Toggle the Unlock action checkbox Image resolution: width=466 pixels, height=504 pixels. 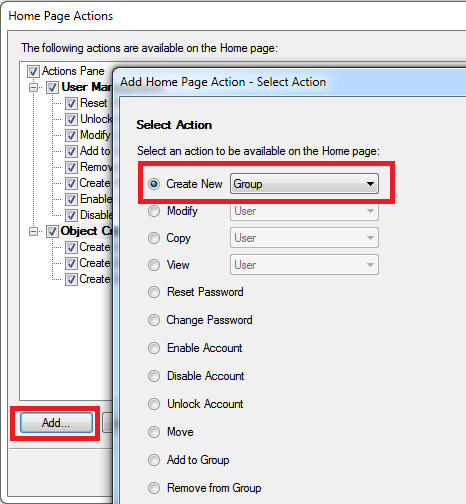coord(71,119)
